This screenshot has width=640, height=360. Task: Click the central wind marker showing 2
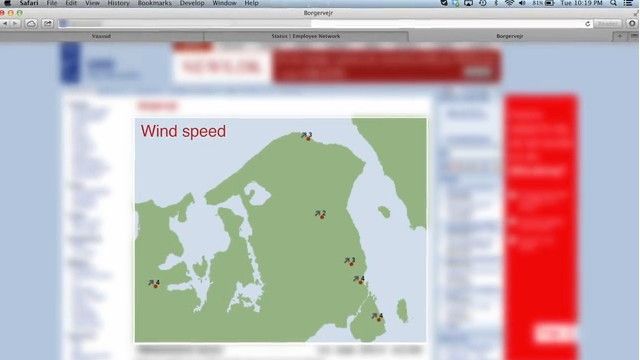(321, 215)
